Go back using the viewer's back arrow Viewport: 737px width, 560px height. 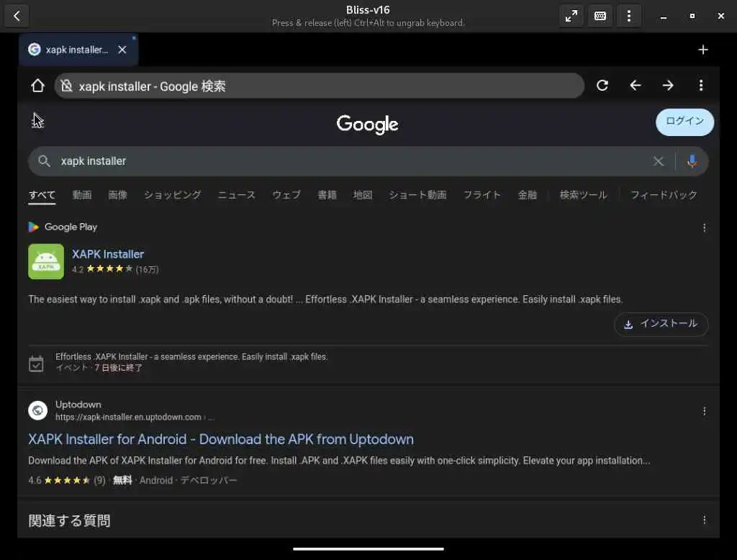[17, 16]
